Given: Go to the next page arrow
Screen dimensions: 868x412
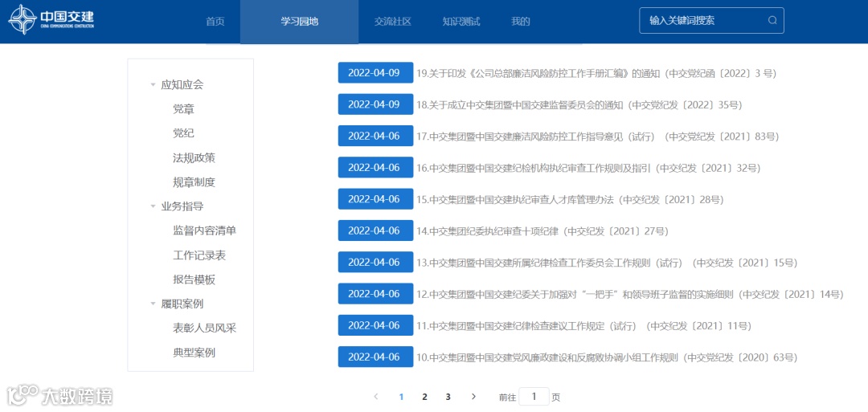Looking at the screenshot, I should point(473,397).
